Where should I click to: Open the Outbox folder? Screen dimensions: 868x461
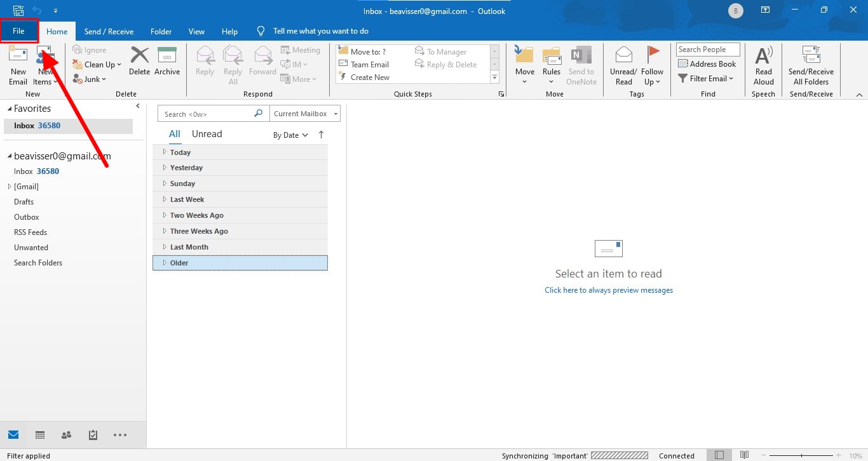(27, 217)
